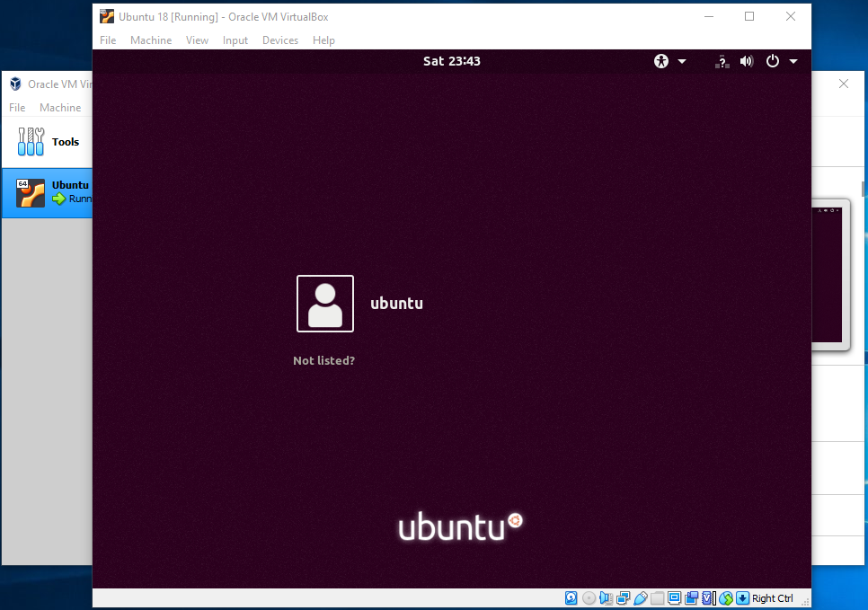
Task: Click the window resize grip corner
Action: click(805, 602)
